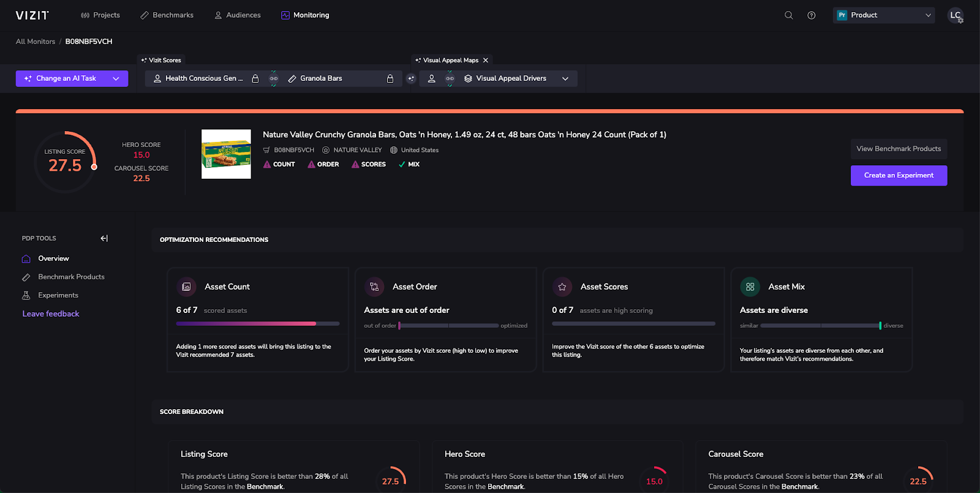Go to Audiences in top navigation

coord(238,15)
